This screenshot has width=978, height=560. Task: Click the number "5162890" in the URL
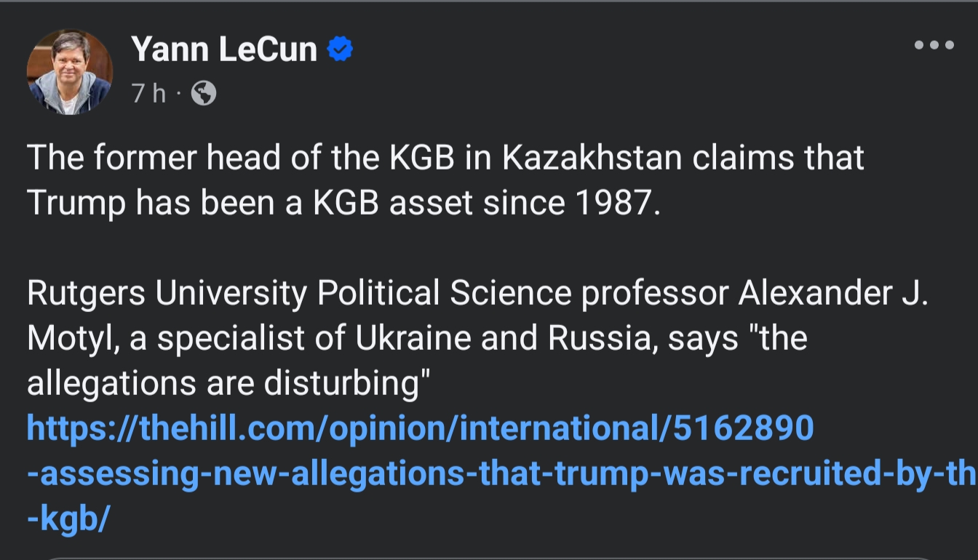(x=742, y=428)
